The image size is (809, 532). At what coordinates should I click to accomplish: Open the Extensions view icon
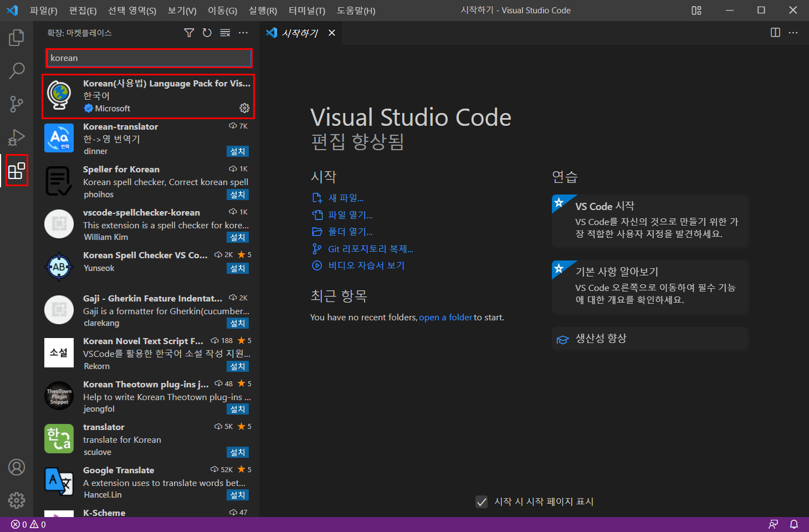coord(17,171)
